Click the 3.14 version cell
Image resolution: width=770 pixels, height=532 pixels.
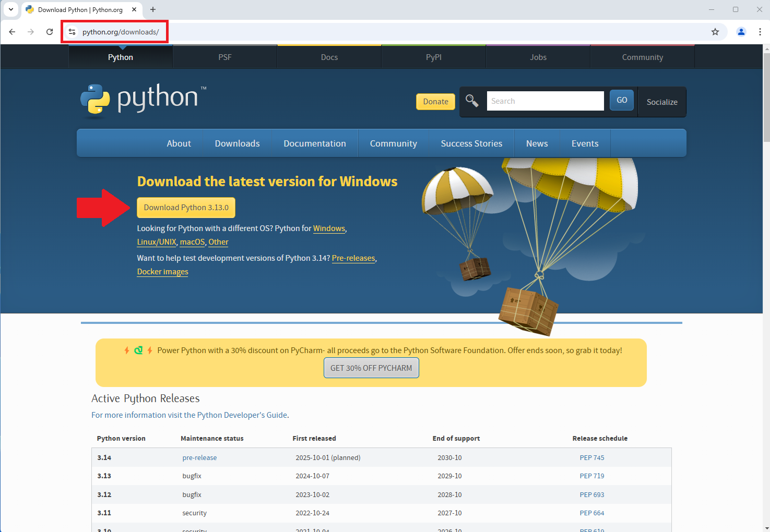click(x=104, y=457)
